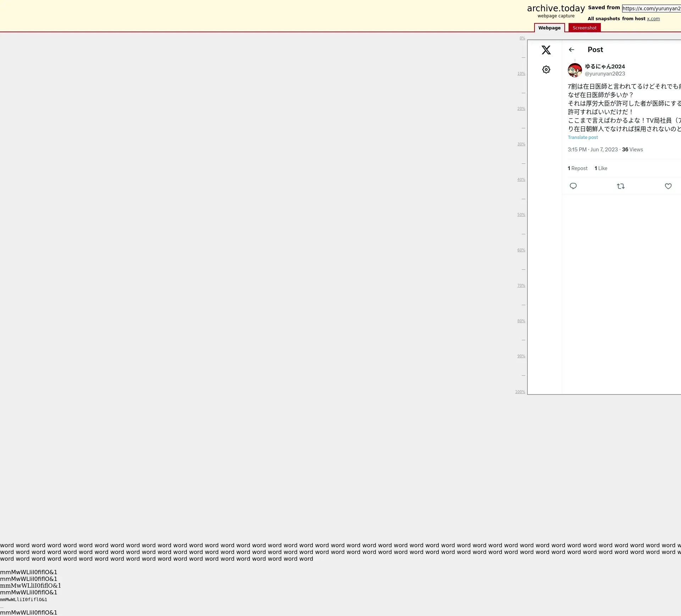Click the Saved from URL field
Image resolution: width=681 pixels, height=616 pixels.
tap(651, 9)
